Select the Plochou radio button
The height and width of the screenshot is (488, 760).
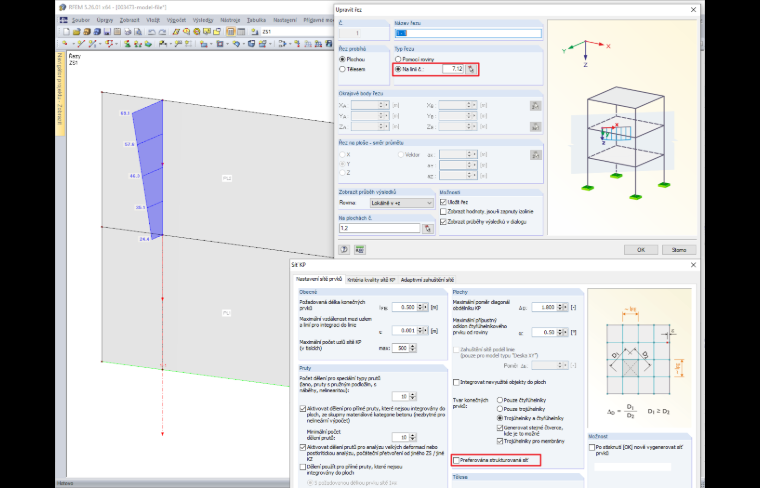[343, 59]
